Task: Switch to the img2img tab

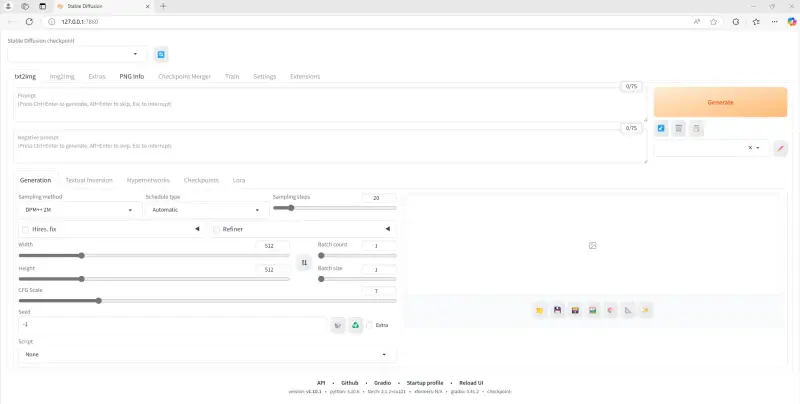Action: (x=62, y=77)
